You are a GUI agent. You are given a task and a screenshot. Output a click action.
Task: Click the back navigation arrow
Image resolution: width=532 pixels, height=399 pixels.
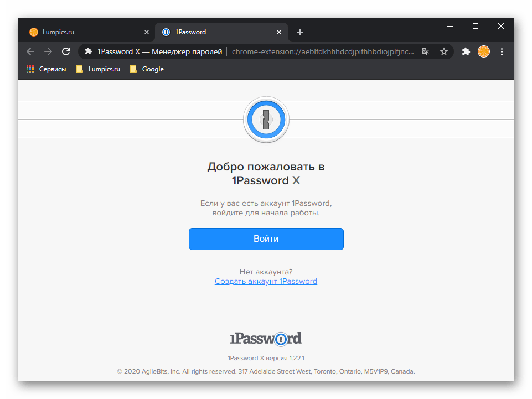[30, 51]
